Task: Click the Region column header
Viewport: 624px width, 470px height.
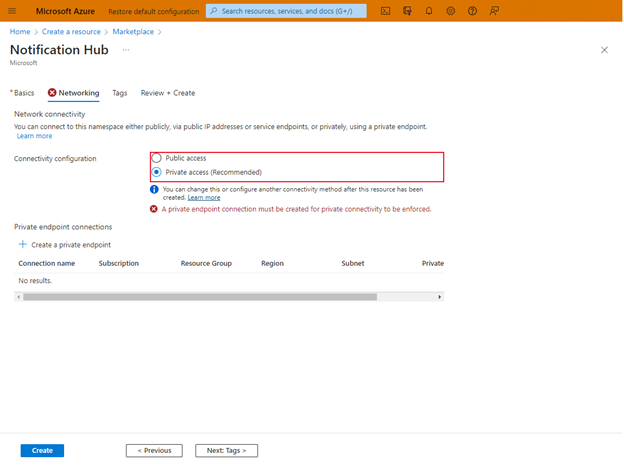Action: click(x=272, y=263)
